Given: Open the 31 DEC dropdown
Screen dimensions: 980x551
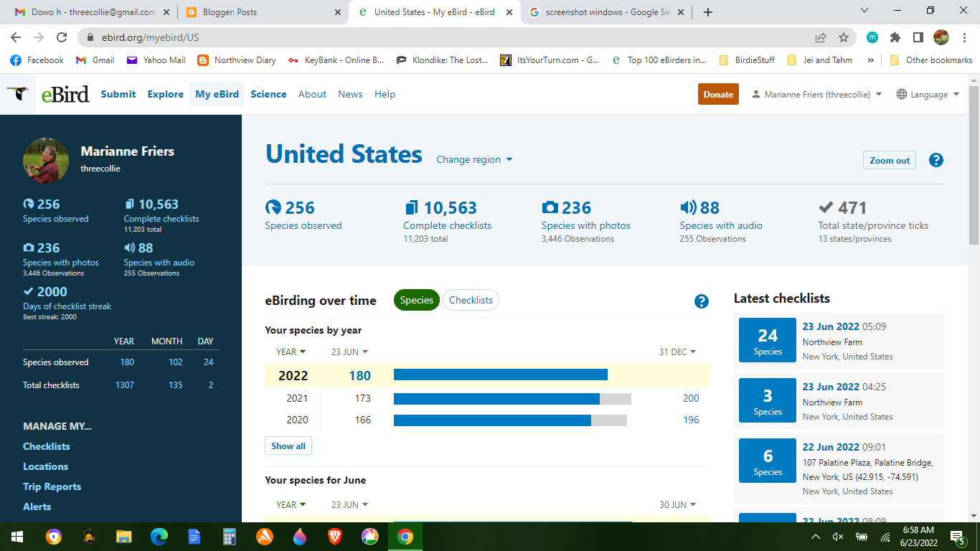Looking at the screenshot, I should [678, 352].
